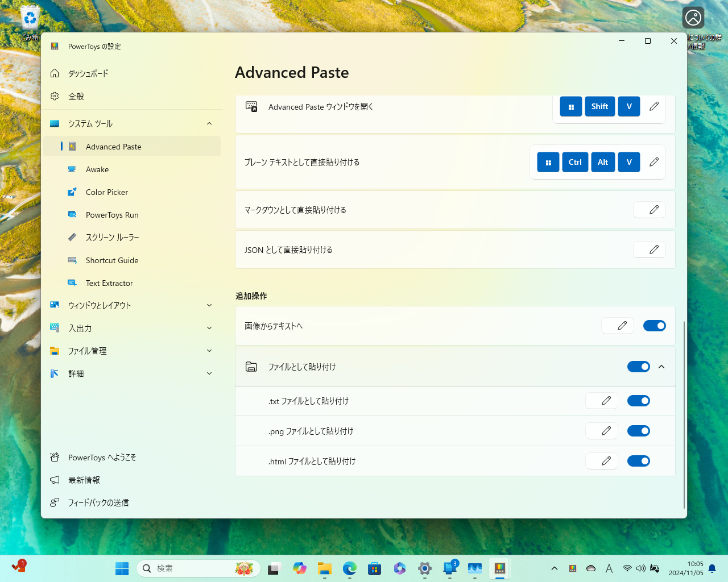Image resolution: width=728 pixels, height=582 pixels.
Task: Expand the ファイル管理 group
Action: tap(132, 351)
